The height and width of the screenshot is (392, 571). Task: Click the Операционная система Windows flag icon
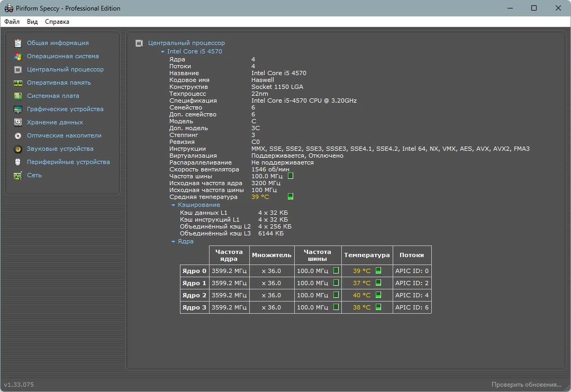coord(18,57)
